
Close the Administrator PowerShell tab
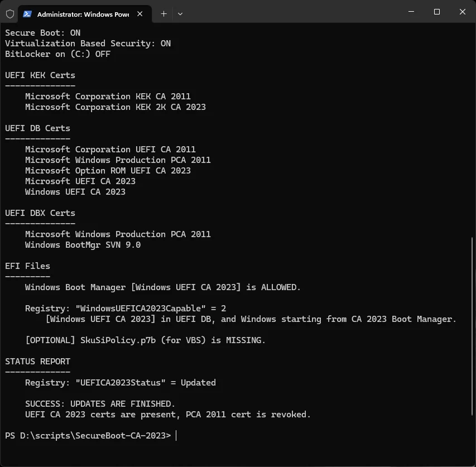coord(140,14)
